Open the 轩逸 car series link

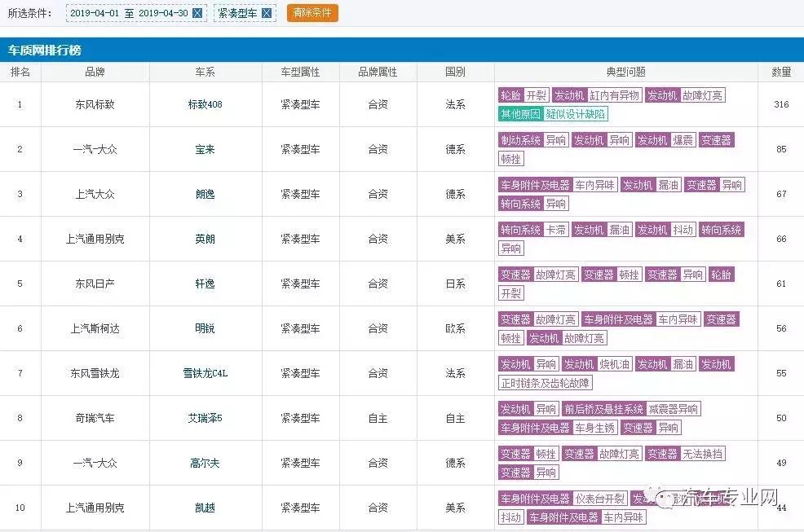205,284
